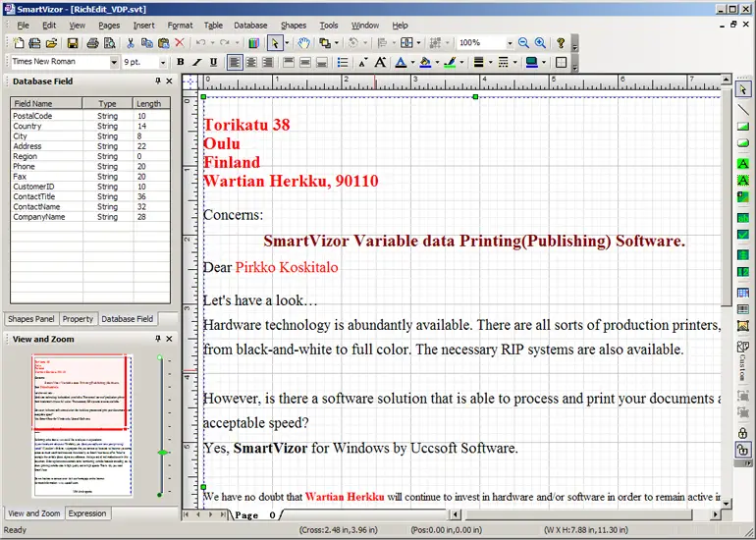This screenshot has width=756, height=540.
Task: Toggle Italic formatting
Action: (x=196, y=62)
